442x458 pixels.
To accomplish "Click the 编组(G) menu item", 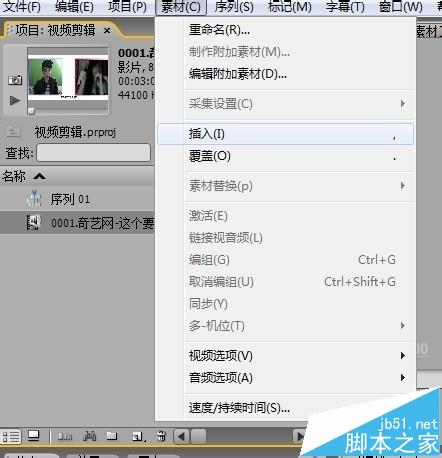I will tap(286, 260).
